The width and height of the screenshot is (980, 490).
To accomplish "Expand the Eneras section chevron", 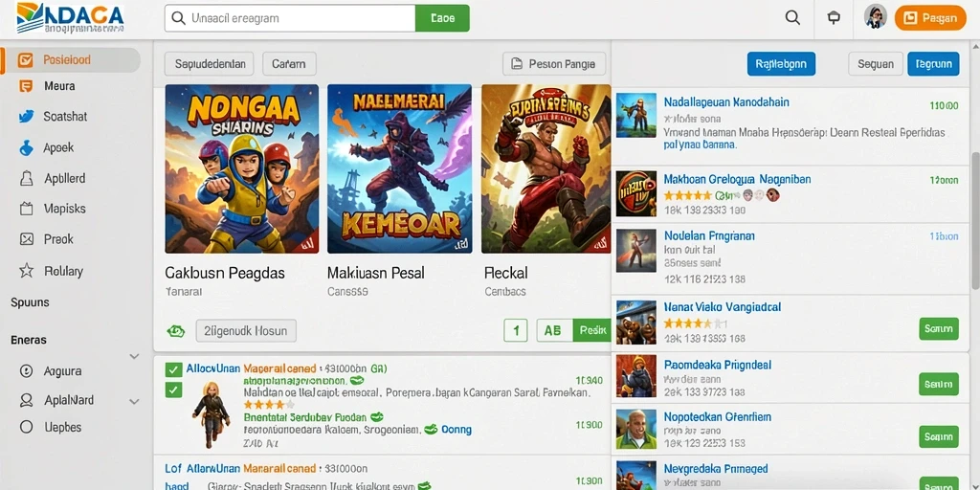I will 134,356.
